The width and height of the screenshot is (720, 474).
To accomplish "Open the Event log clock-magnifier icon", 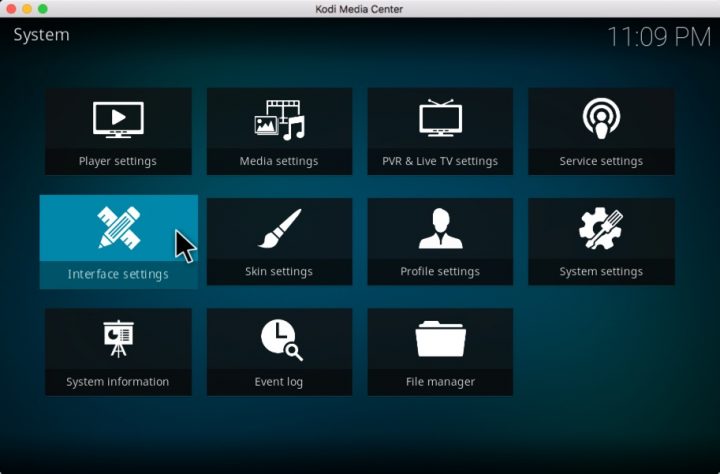I will point(281,340).
